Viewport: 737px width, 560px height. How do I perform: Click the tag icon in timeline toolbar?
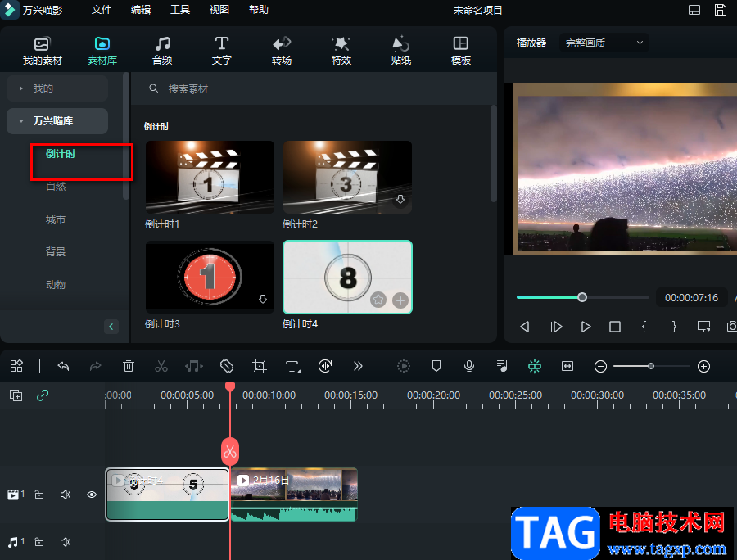coord(227,366)
